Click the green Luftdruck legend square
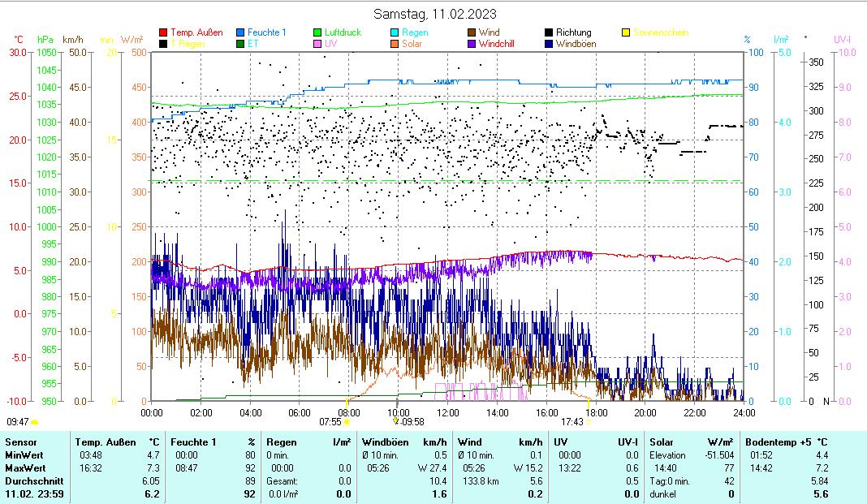This screenshot has height=504, width=867. coord(317,33)
